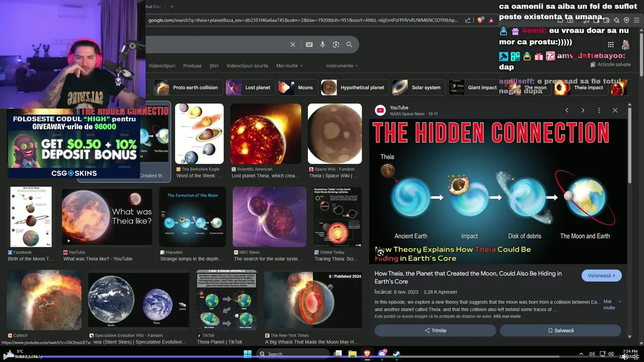Click the large Hidden Connection preview image
Screen dimensions: 644x362
[498, 192]
